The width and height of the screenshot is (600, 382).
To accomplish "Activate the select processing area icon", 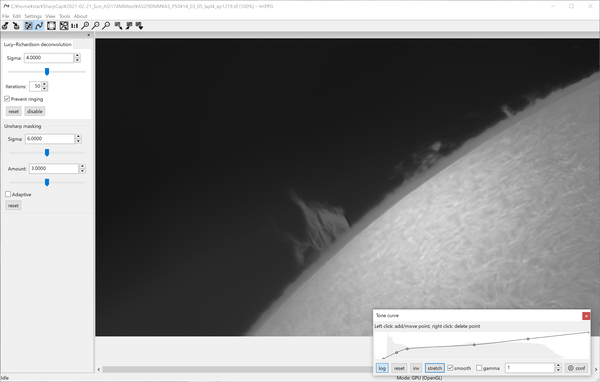I will (x=51, y=26).
